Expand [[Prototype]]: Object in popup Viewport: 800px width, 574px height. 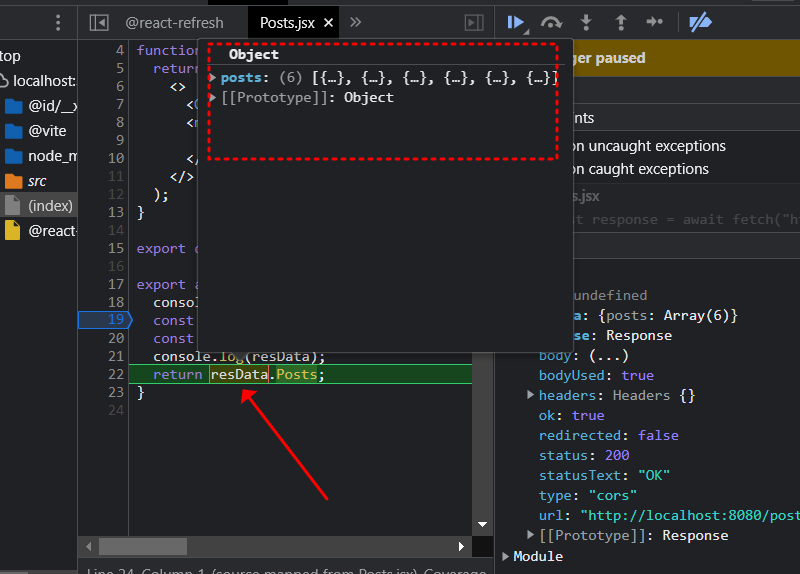213,97
